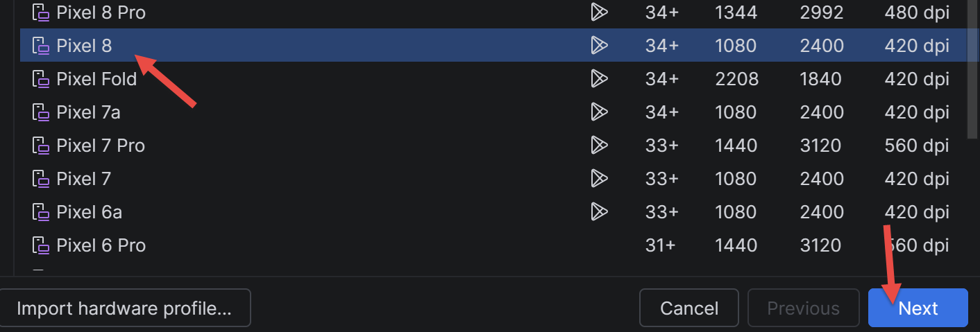980x332 pixels.
Task: Click the Play Store icon for Pixel 8
Action: (x=599, y=46)
